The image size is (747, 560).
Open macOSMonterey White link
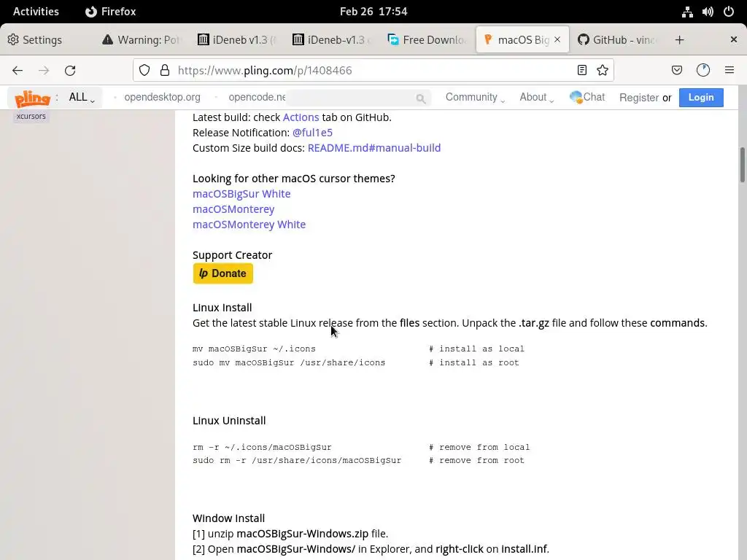click(x=249, y=225)
